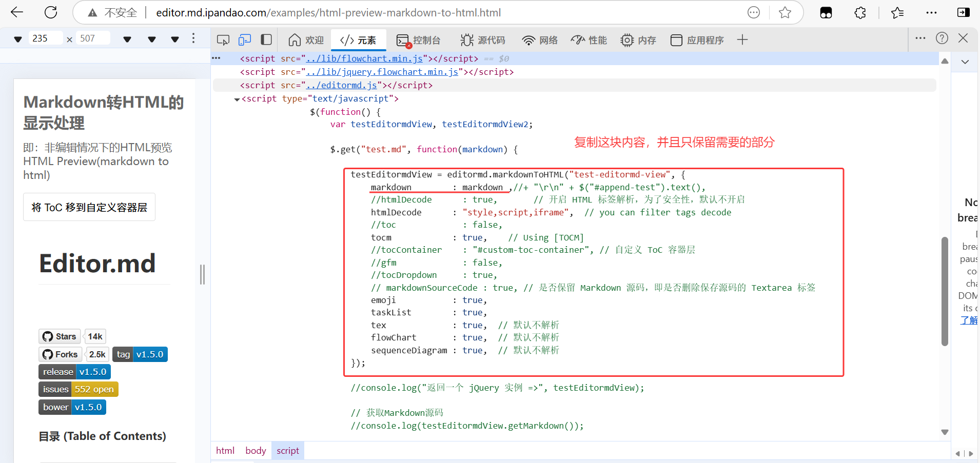The image size is (980, 463).
Task: Click the scroll up arrow of Elements panel
Action: 945,61
